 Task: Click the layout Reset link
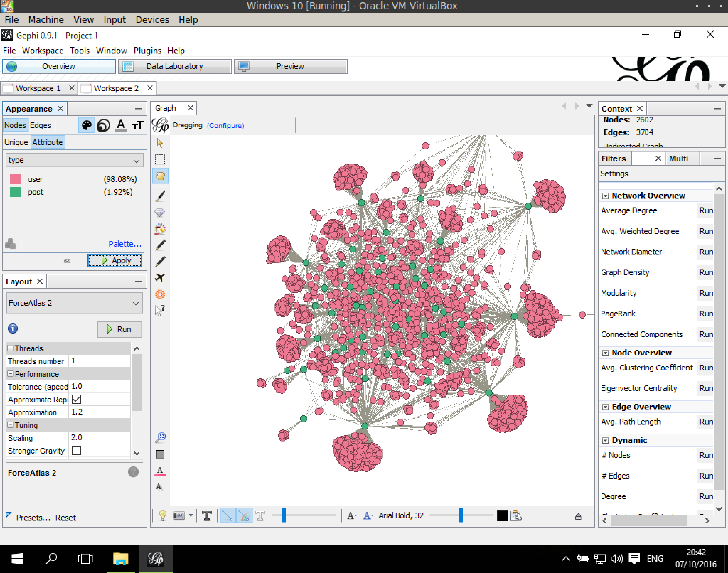pyautogui.click(x=66, y=518)
